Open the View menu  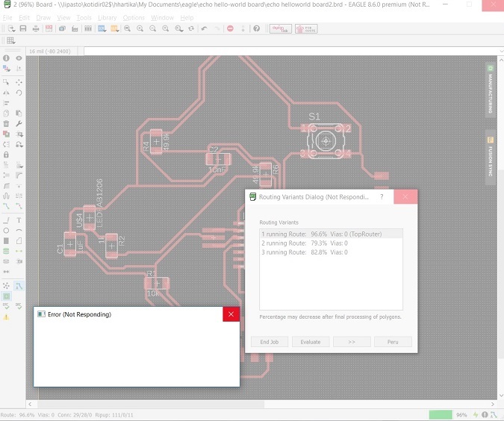[x=63, y=18]
